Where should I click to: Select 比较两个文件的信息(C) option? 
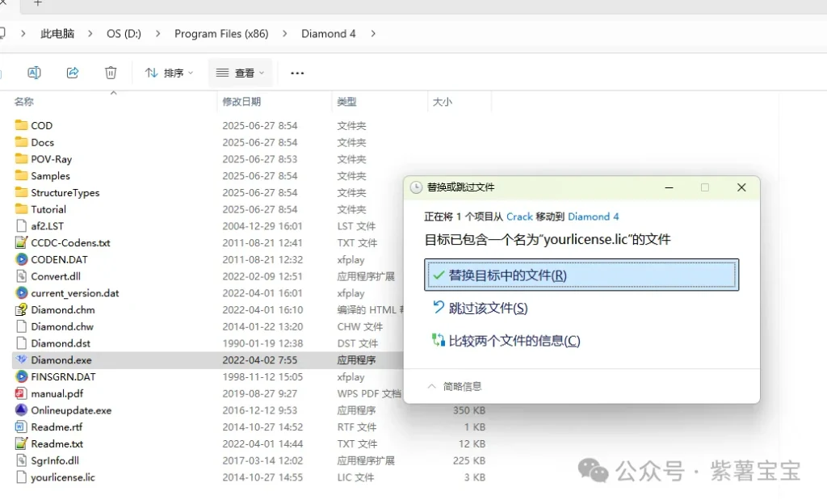514,341
